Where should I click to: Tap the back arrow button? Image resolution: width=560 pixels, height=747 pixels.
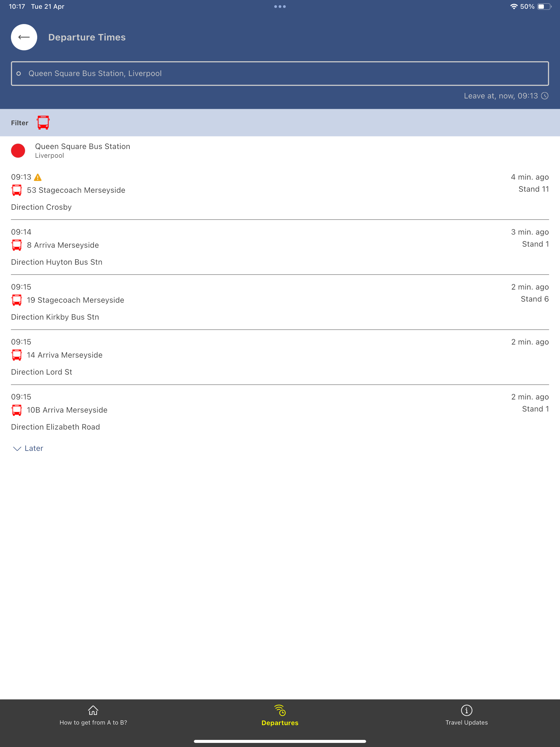[24, 37]
